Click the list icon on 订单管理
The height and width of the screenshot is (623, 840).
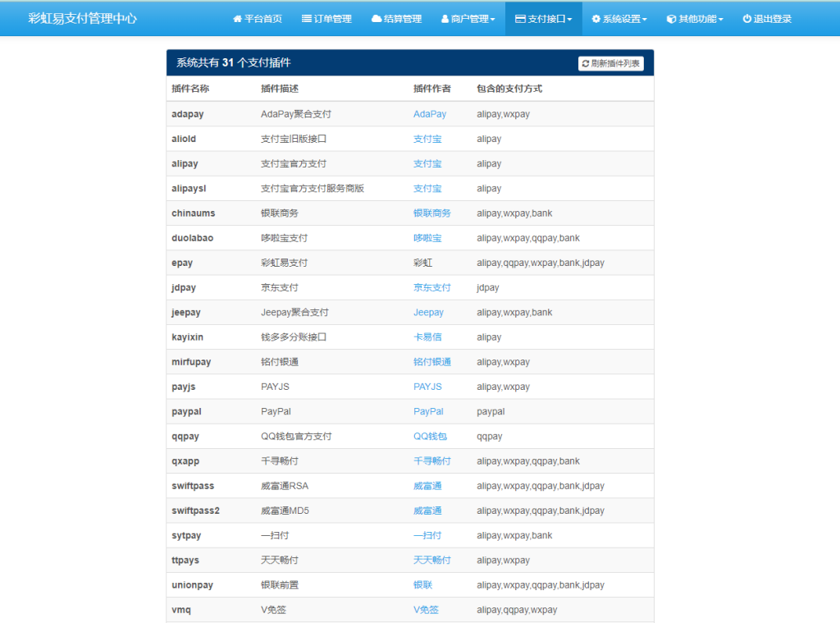pyautogui.click(x=308, y=19)
